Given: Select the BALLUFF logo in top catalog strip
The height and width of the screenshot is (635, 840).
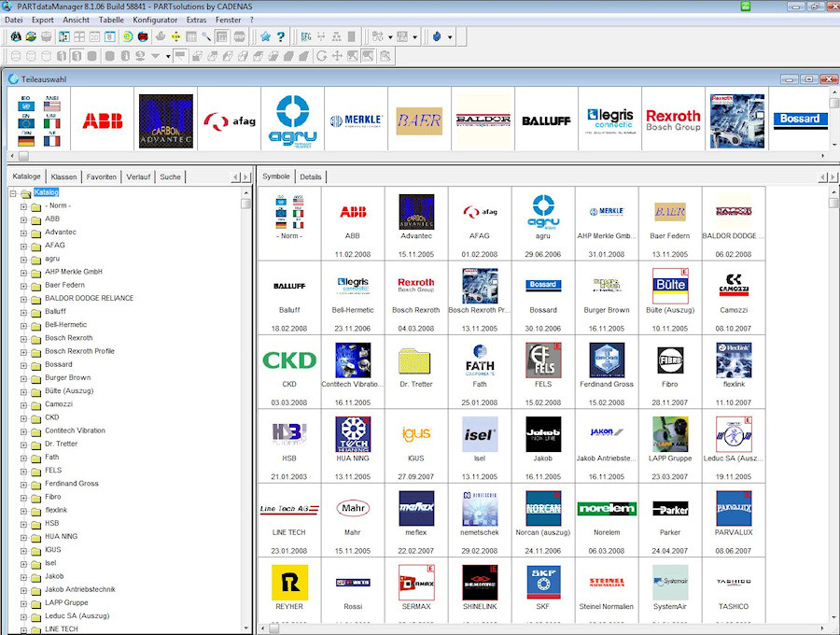Looking at the screenshot, I should coord(546,121).
